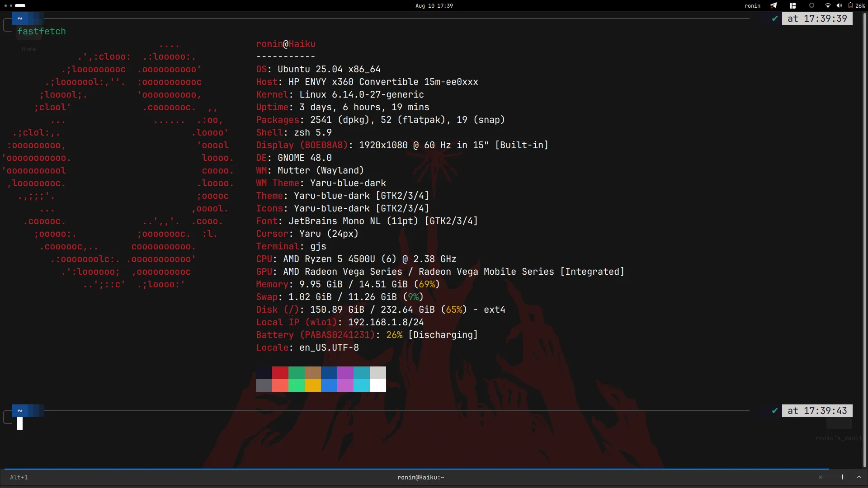The height and width of the screenshot is (488, 868).
Task: Click the Locale line en_US.UTF-8
Action: coord(307,347)
